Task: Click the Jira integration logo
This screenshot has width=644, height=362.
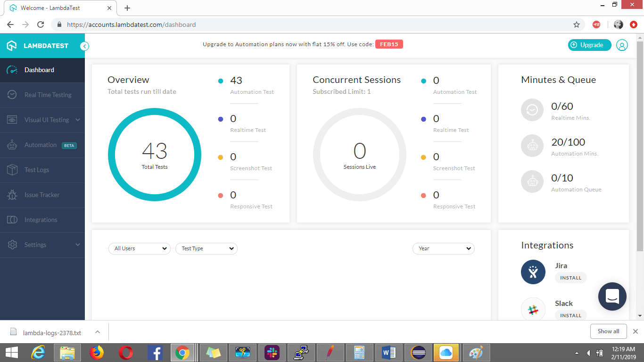Action: pyautogui.click(x=533, y=272)
